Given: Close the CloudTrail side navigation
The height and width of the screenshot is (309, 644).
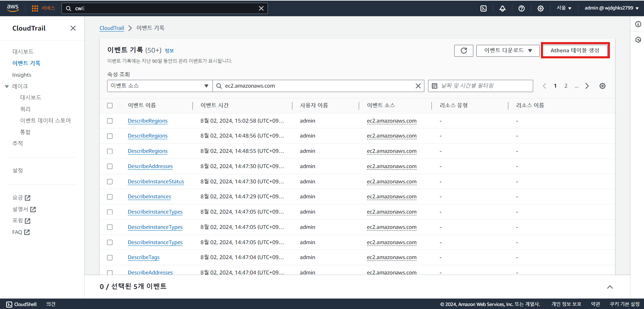Looking at the screenshot, I should point(73,28).
